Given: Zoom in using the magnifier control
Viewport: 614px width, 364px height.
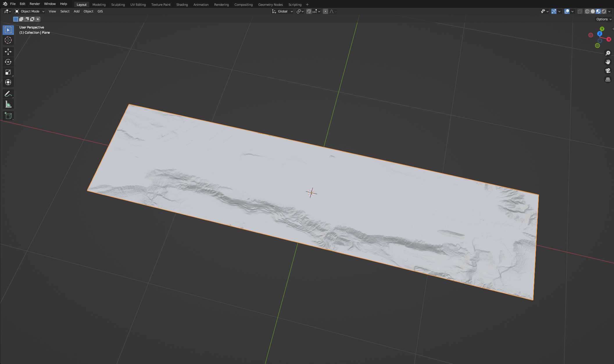Looking at the screenshot, I should coord(608,53).
